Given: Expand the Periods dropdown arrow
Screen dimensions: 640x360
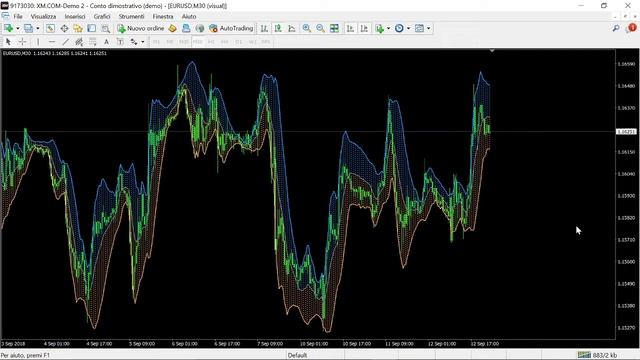Looking at the screenshot, I should [x=408, y=28].
